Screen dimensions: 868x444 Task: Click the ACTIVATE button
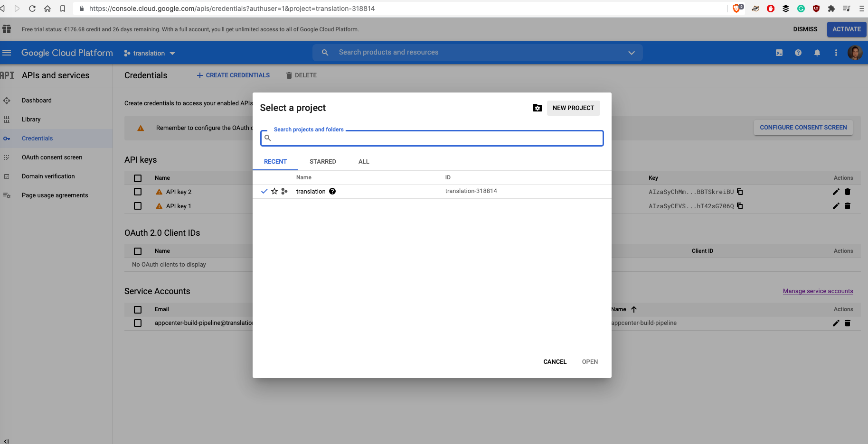(x=846, y=29)
